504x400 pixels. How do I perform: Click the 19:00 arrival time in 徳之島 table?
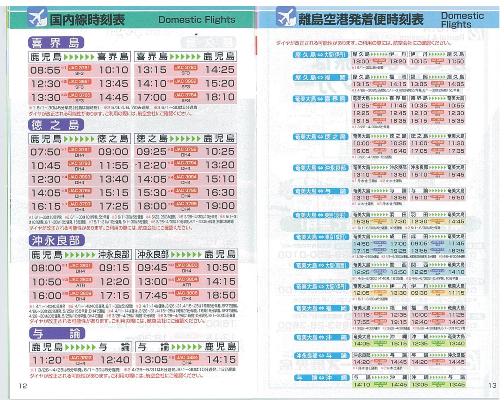click(220, 206)
